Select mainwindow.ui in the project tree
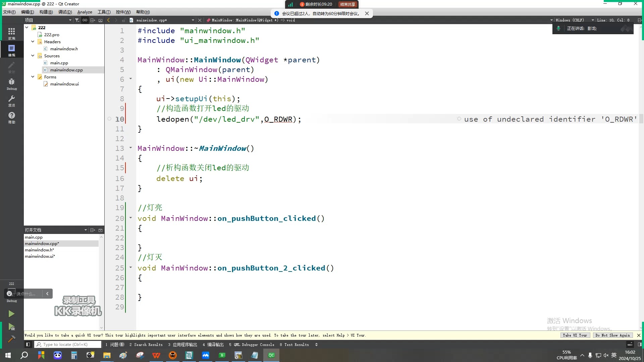This screenshot has height=362, width=644. click(64, 84)
